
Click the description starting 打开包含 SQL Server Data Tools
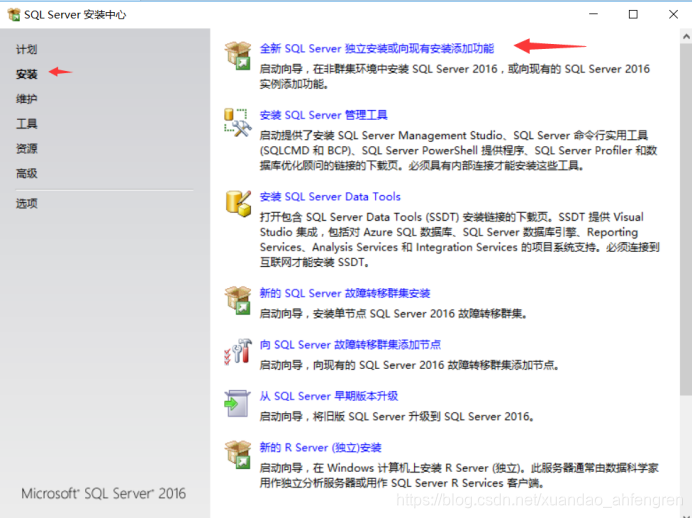tap(459, 240)
